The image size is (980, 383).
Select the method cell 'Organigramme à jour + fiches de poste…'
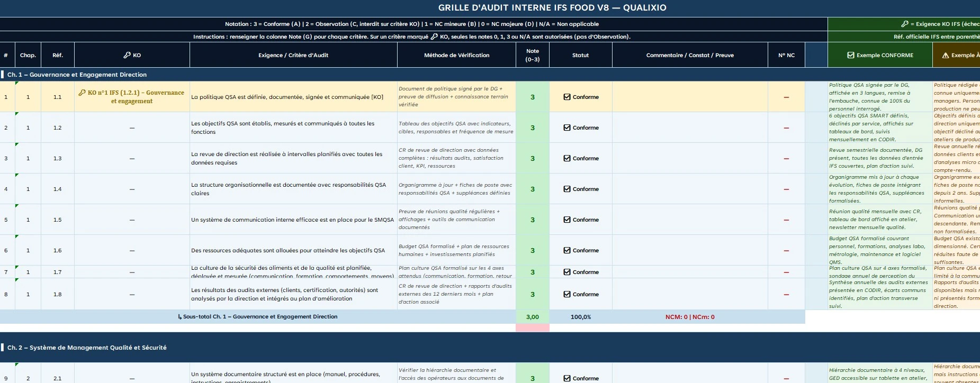[x=456, y=189]
